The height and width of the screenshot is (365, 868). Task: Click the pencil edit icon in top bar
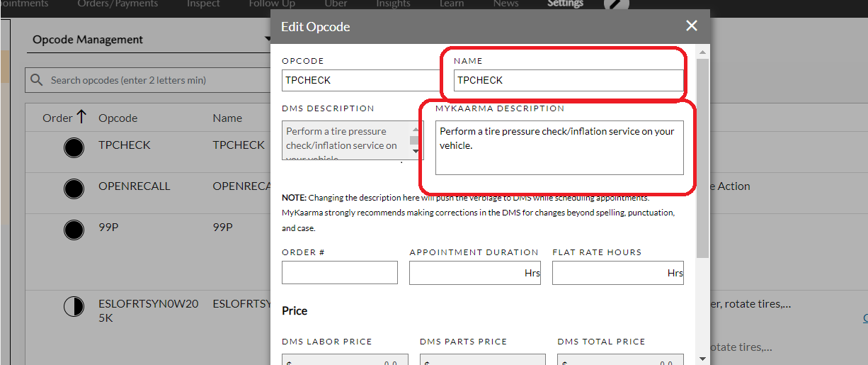[x=616, y=3]
